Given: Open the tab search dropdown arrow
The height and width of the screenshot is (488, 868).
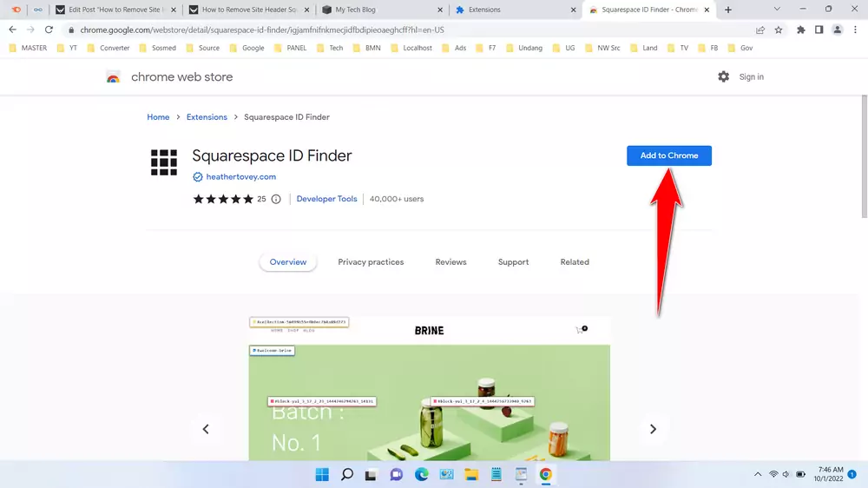Looking at the screenshot, I should 777,9.
